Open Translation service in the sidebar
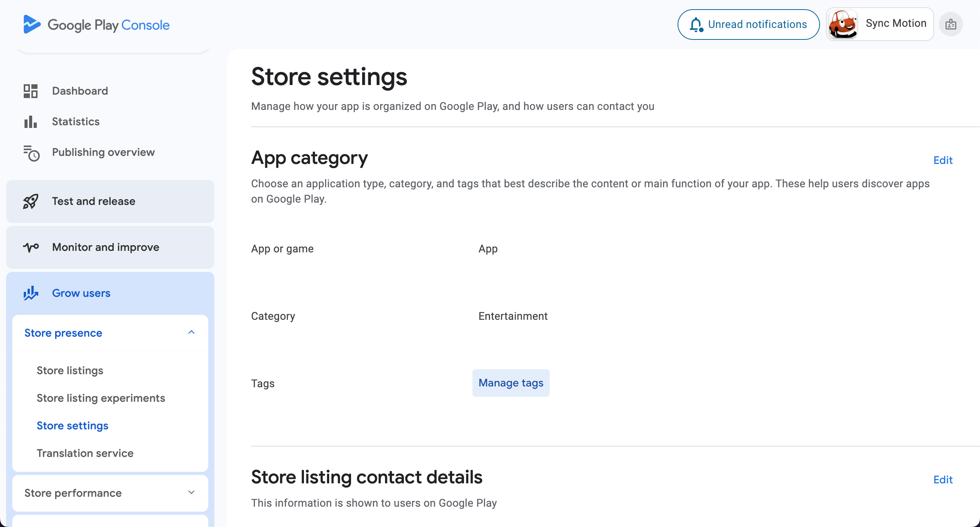Image resolution: width=980 pixels, height=527 pixels. tap(85, 453)
